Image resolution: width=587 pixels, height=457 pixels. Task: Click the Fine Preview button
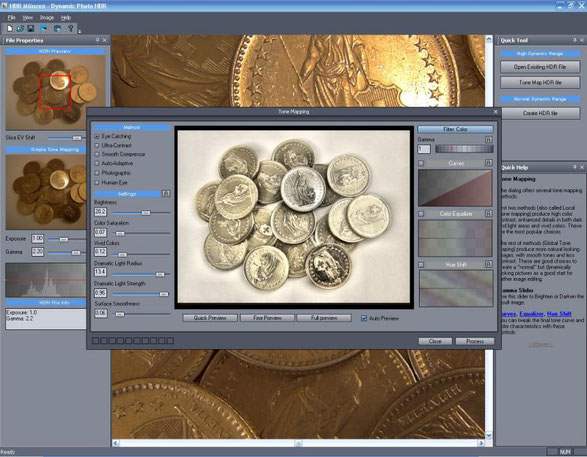pos(267,318)
